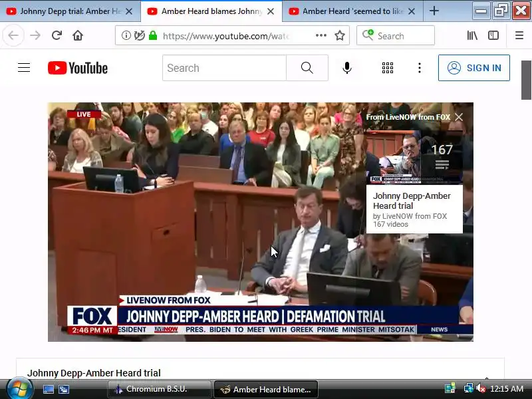Bookmark this page with the star

tap(340, 35)
